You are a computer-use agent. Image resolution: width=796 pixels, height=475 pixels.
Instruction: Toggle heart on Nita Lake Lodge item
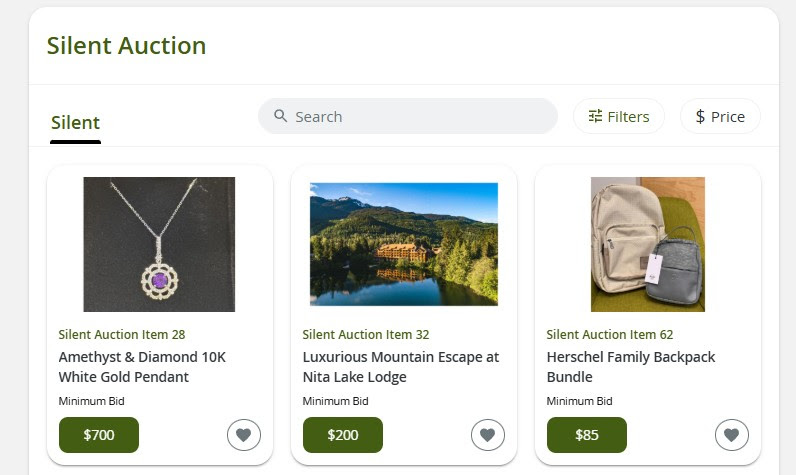tap(487, 435)
